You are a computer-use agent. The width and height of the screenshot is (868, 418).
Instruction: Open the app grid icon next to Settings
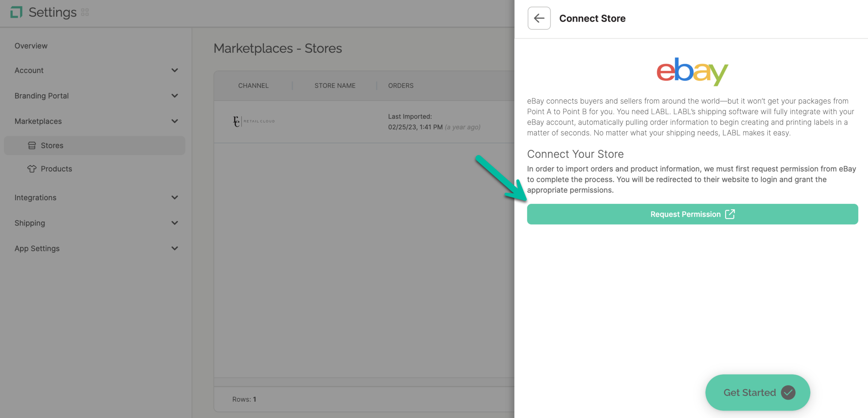click(x=85, y=13)
